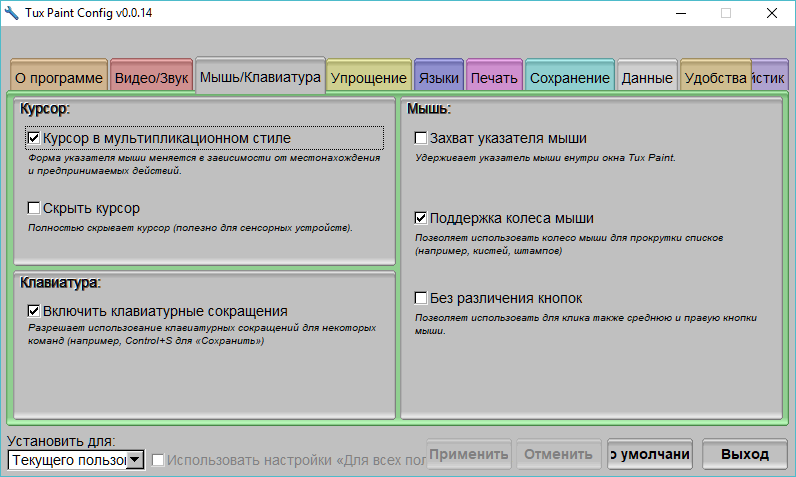The image size is (796, 477).
Task: Open the Печать tab
Action: tap(494, 76)
